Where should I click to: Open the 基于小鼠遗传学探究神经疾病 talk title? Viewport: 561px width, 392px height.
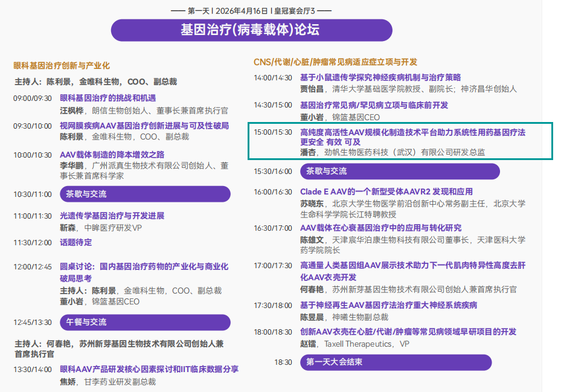(x=380, y=77)
